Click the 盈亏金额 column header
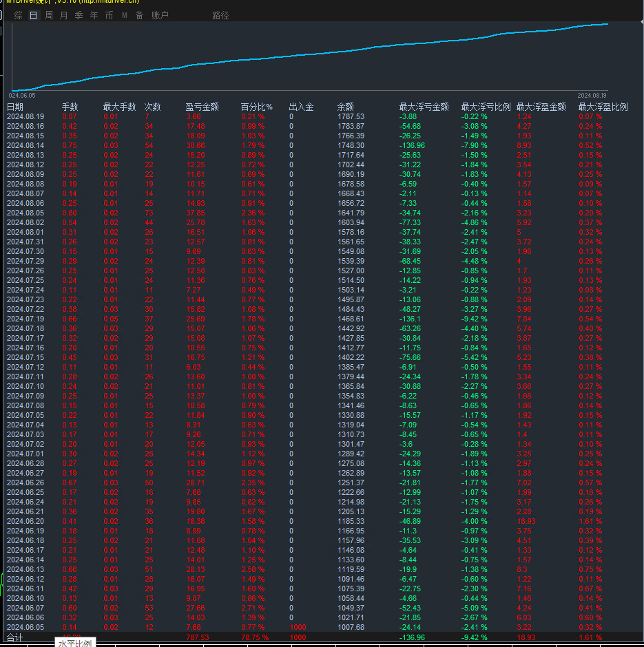The image size is (644, 647). tap(202, 107)
